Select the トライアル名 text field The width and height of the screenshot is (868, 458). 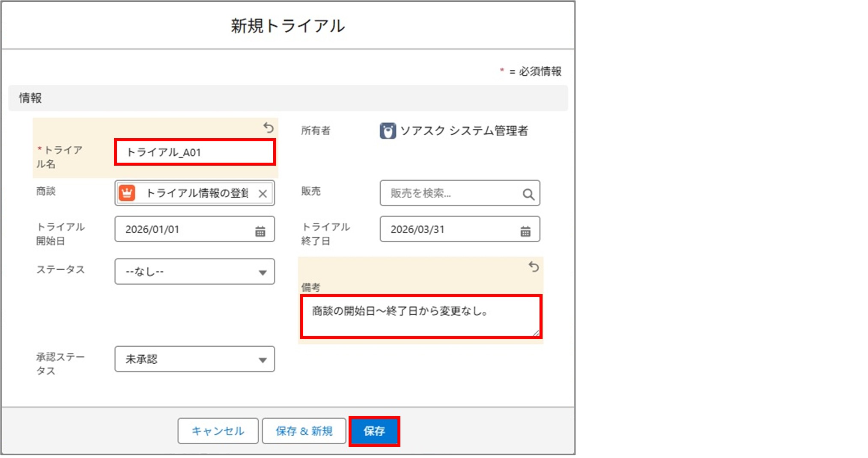pyautogui.click(x=195, y=152)
